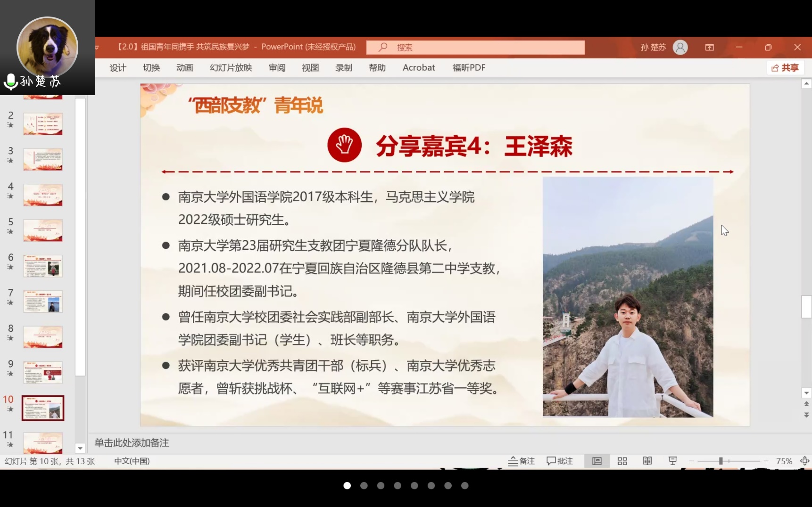Toggle the 批注 comments pane
812x507 pixels.
[560, 461]
